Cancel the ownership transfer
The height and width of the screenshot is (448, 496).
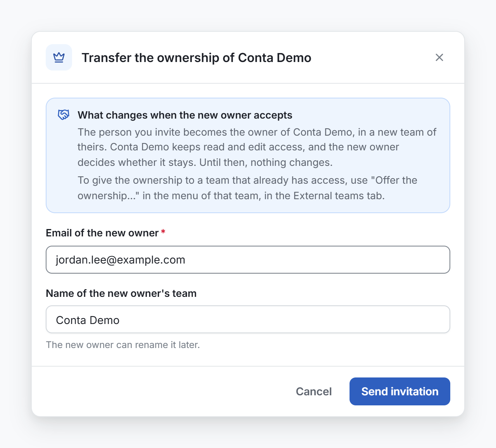click(313, 391)
